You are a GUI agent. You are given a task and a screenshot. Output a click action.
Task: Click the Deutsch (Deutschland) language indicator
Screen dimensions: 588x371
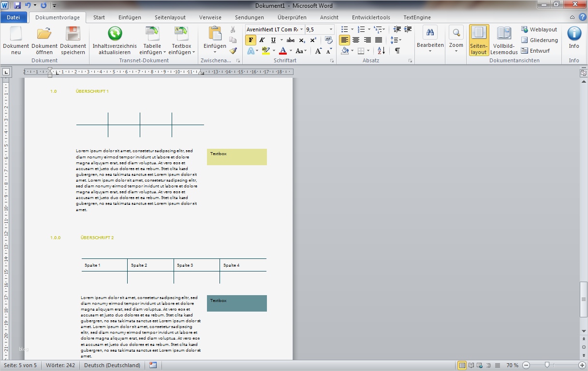pyautogui.click(x=112, y=365)
